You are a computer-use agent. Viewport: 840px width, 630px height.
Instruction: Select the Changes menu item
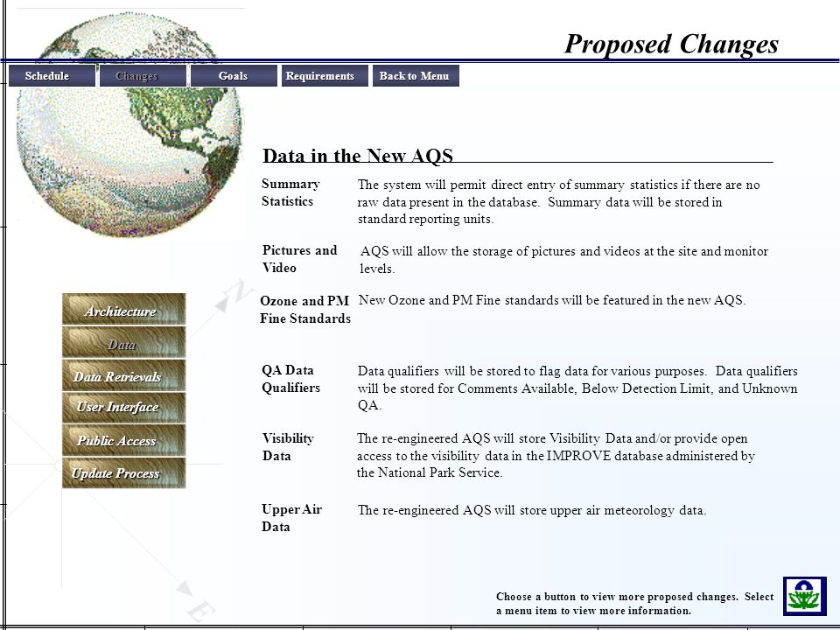pos(143,75)
